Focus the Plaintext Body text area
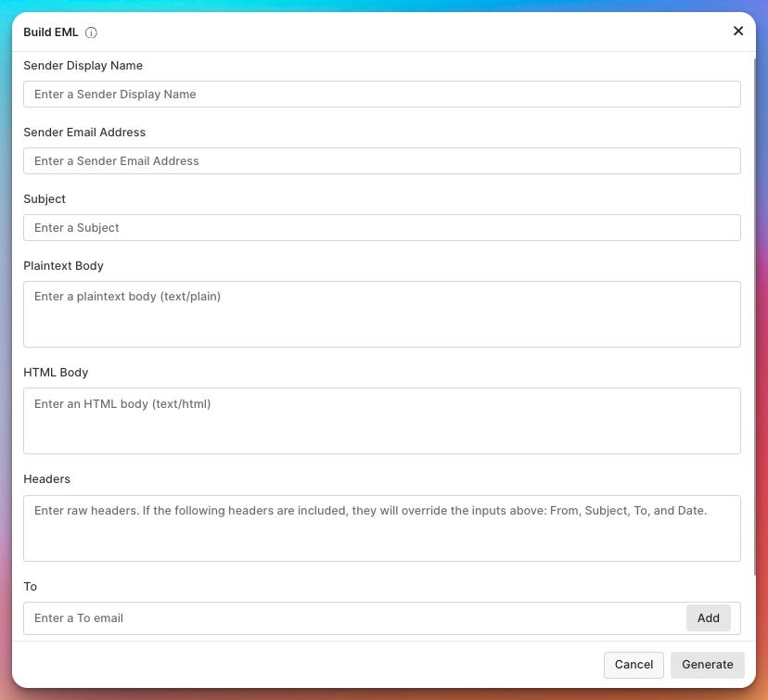Screen dimensions: 768x700 (382, 314)
